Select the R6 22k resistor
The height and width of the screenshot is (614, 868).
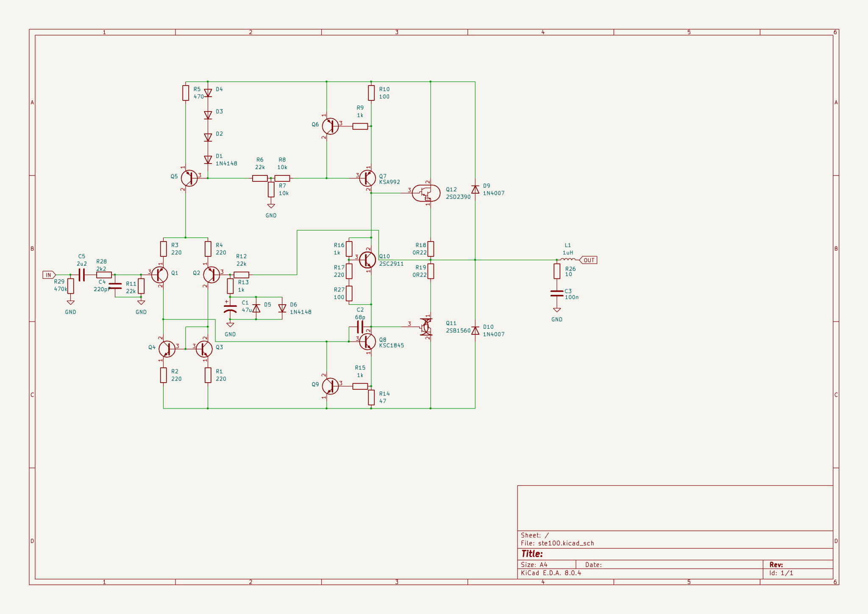tap(260, 178)
